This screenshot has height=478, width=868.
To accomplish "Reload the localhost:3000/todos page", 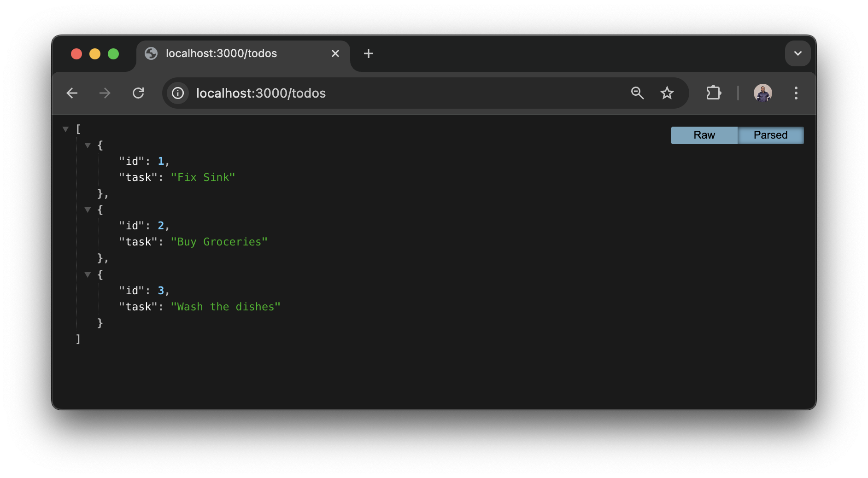I will click(x=138, y=93).
